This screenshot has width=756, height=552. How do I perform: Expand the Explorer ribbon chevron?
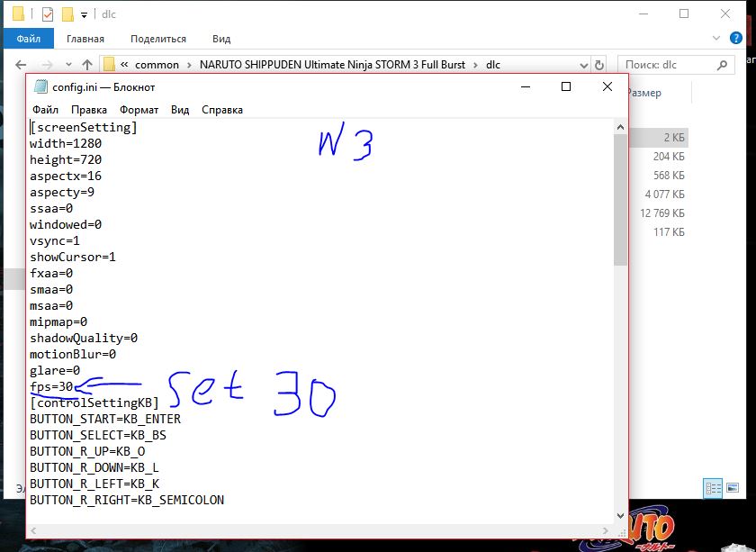coord(716,38)
